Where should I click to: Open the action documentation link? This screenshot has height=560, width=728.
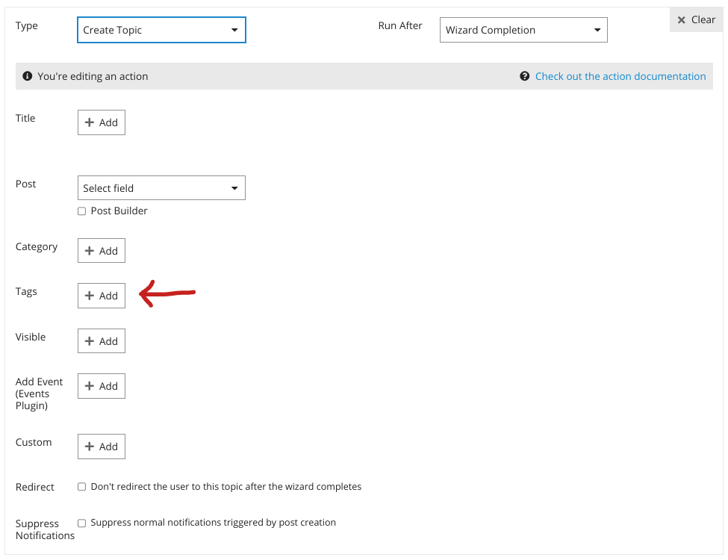[x=620, y=76]
